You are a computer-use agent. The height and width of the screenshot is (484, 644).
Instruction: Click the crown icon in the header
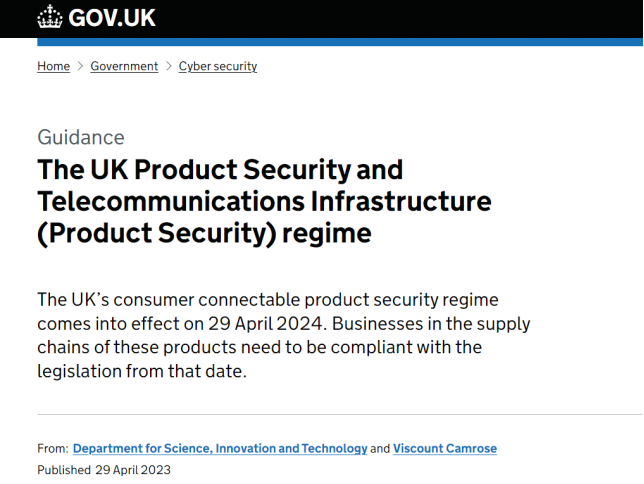click(50, 17)
